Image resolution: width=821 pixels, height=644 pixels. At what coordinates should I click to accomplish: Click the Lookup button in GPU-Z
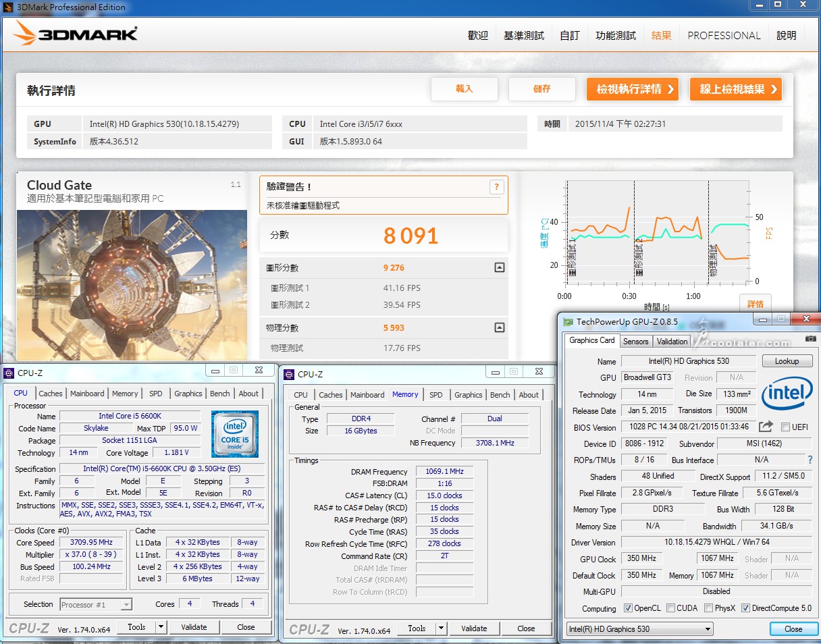coord(787,361)
